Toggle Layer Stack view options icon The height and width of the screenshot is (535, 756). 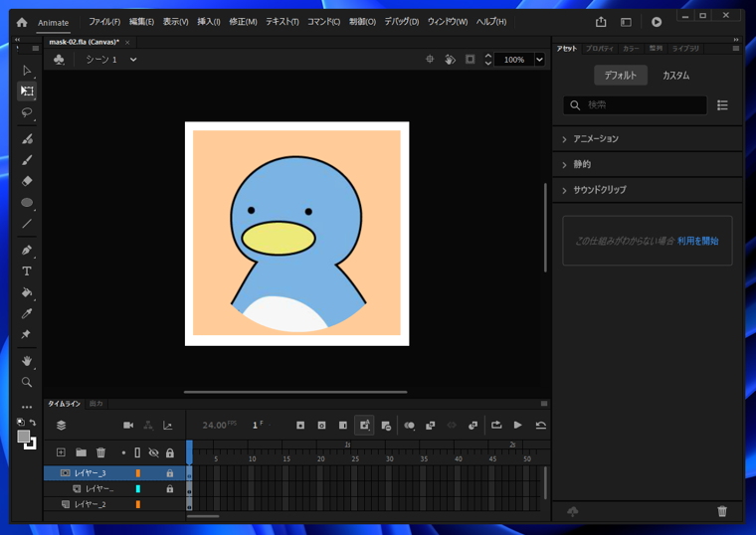[61, 425]
